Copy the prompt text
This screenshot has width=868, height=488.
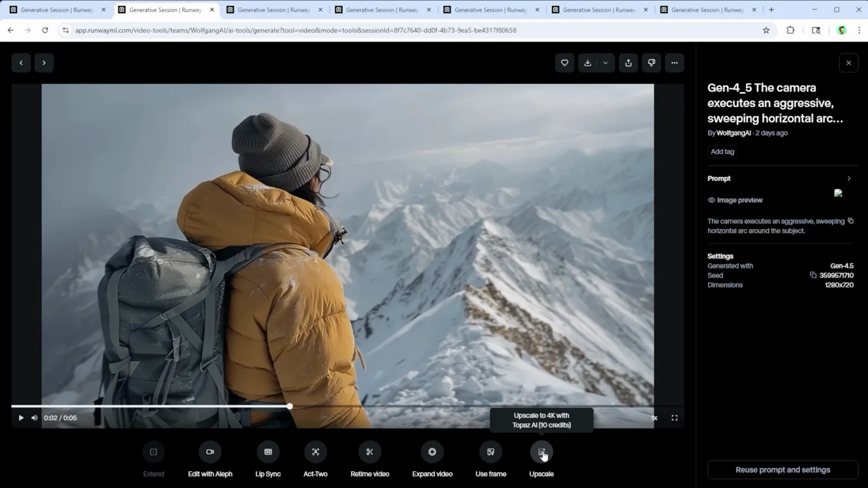point(851,221)
